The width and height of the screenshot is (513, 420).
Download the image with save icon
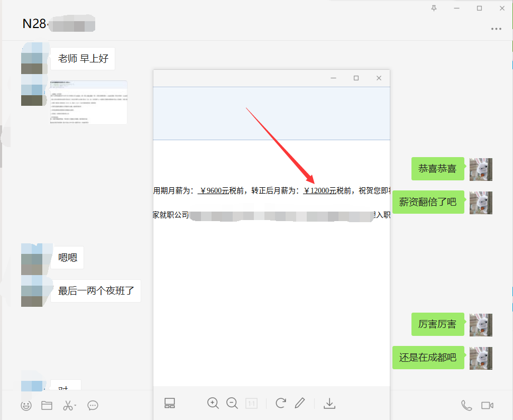329,403
